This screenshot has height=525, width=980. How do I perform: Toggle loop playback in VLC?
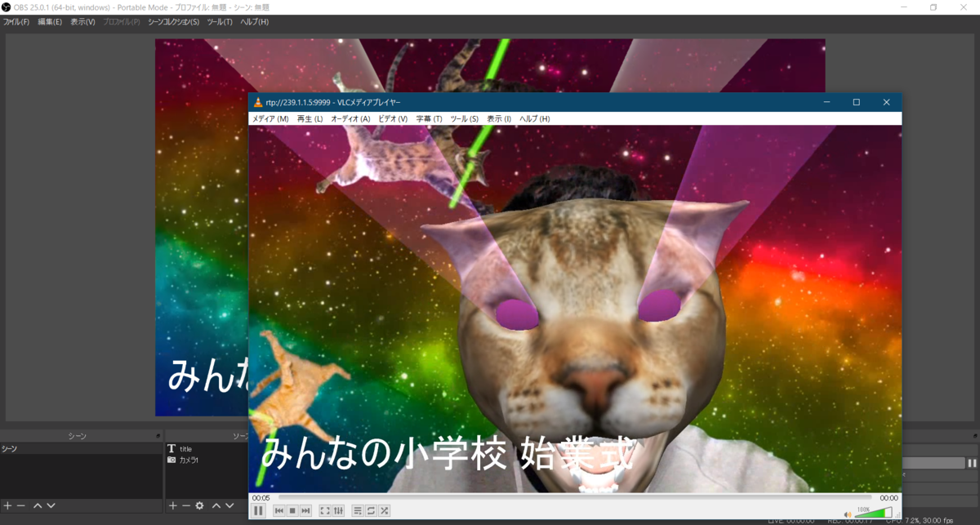coord(371,510)
